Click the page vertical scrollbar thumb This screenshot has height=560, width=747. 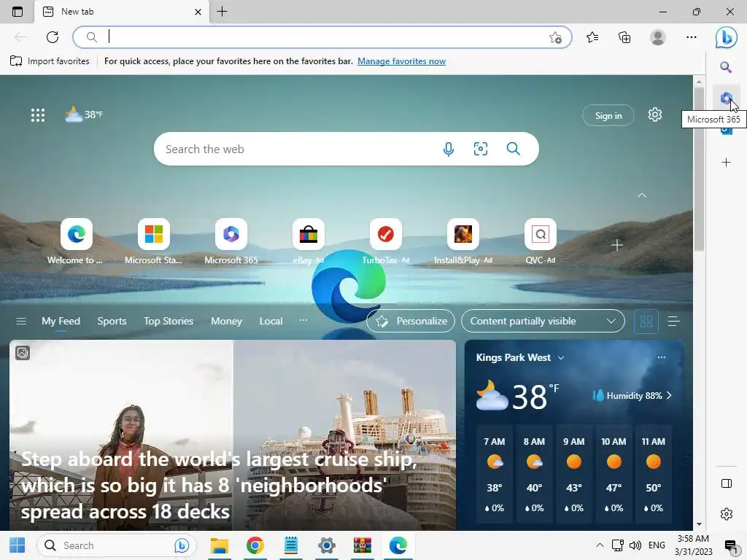[698, 169]
